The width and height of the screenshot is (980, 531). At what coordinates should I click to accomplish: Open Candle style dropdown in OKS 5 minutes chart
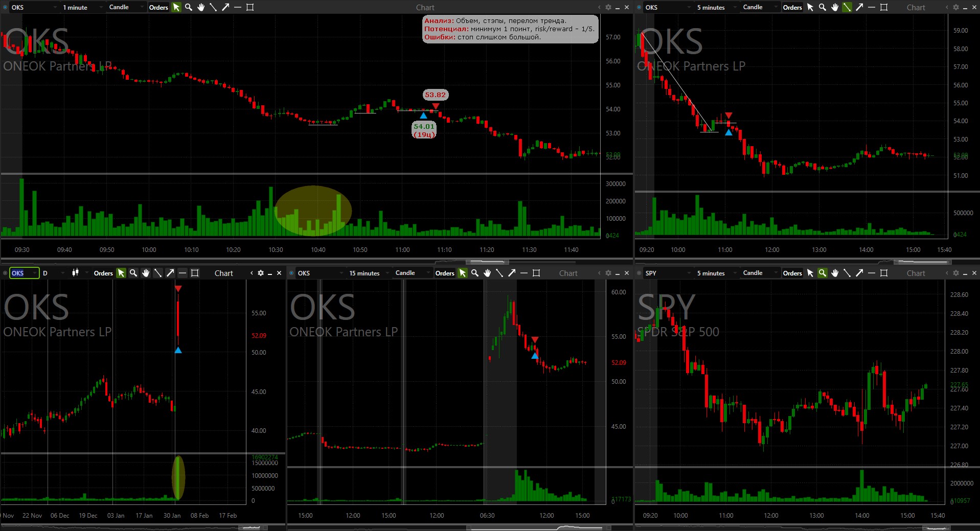point(760,7)
